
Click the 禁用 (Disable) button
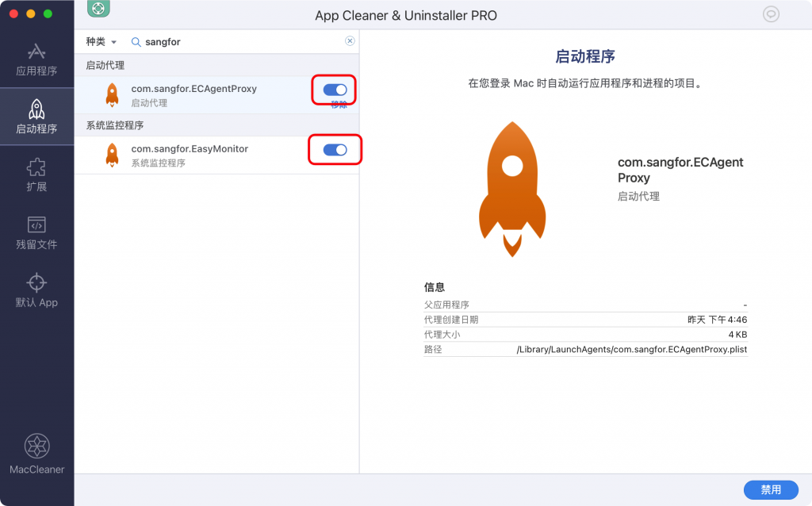tap(771, 489)
